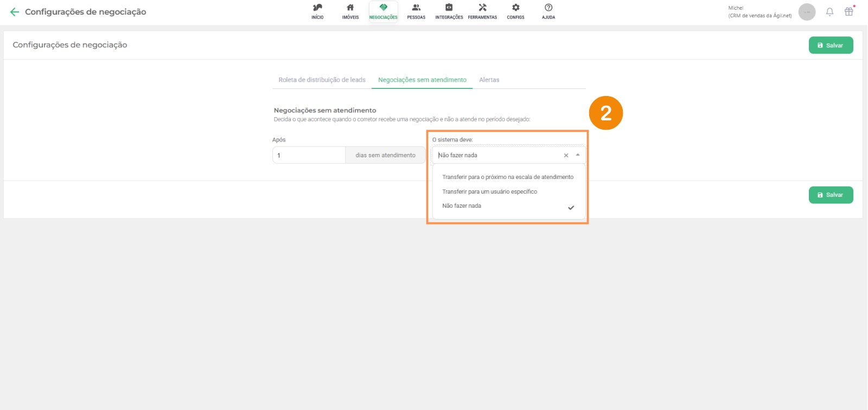Open the user avatar profile
The image size is (868, 410).
(x=807, y=12)
